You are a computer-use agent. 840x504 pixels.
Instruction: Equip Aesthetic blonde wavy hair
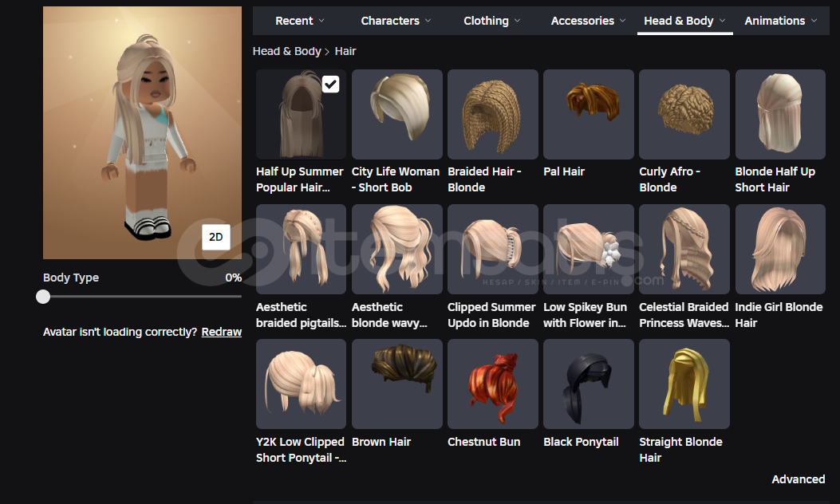point(397,249)
